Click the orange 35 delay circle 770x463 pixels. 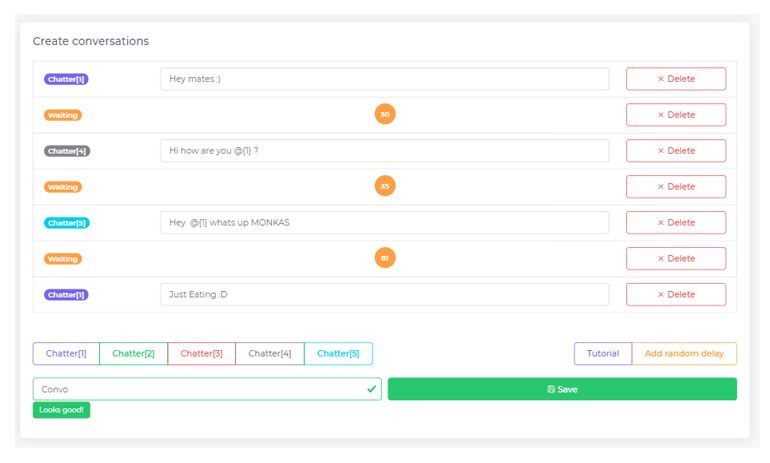[x=385, y=186]
